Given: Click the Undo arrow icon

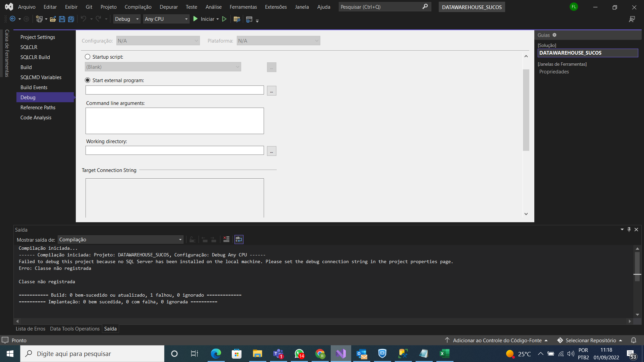Looking at the screenshot, I should (x=84, y=19).
